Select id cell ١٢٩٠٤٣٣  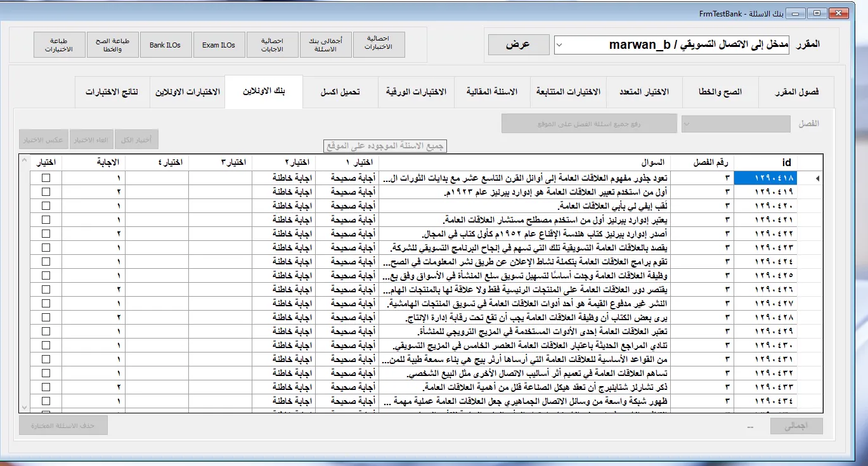pos(765,387)
